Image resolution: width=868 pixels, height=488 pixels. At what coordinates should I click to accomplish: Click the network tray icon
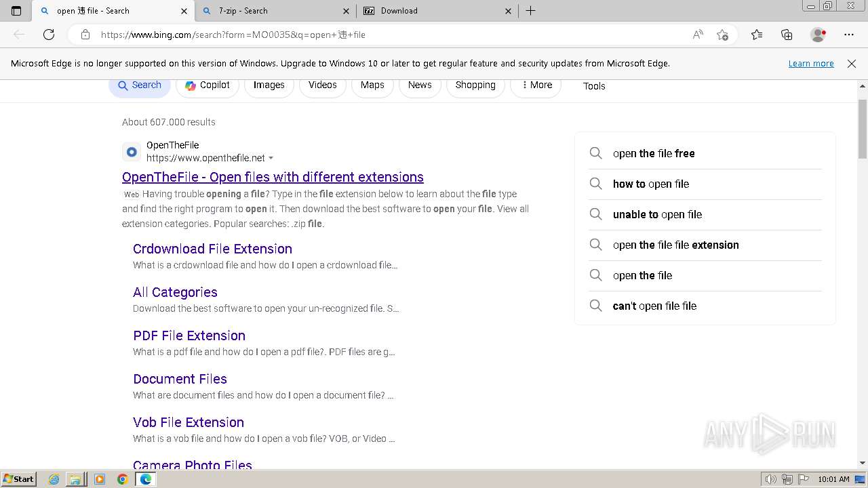787,479
